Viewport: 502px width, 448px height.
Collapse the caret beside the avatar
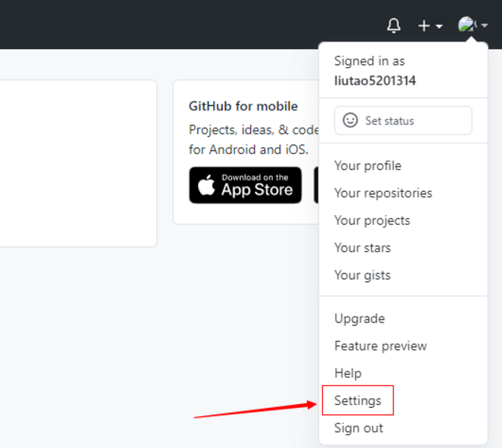(x=484, y=26)
